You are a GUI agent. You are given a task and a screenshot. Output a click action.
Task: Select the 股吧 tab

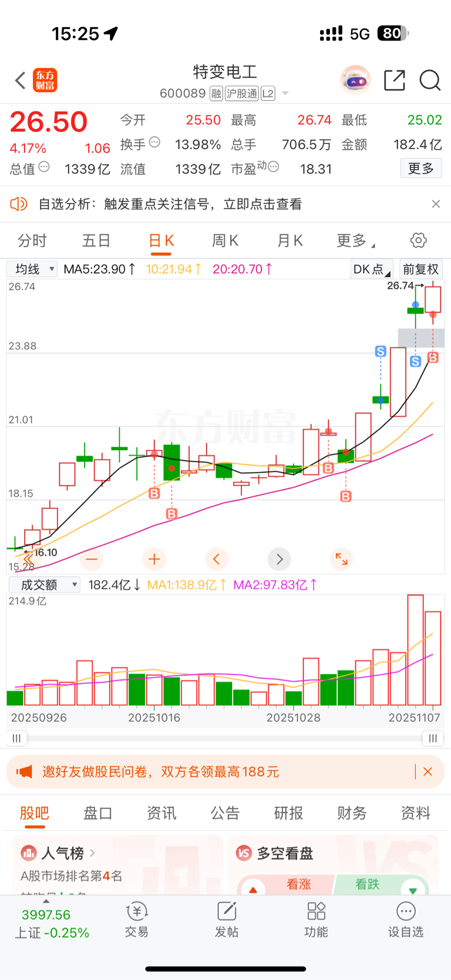(x=35, y=813)
